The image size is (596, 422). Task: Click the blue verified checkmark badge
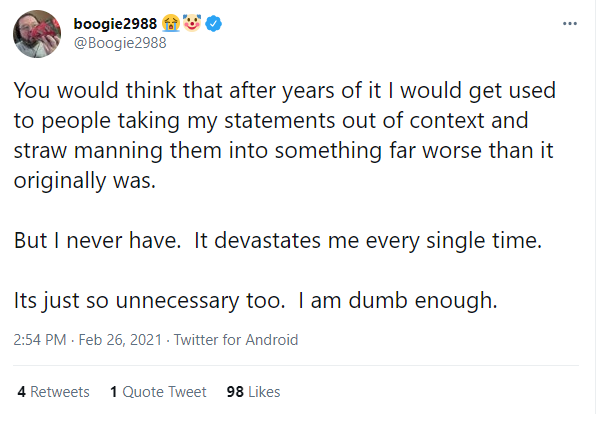point(214,24)
